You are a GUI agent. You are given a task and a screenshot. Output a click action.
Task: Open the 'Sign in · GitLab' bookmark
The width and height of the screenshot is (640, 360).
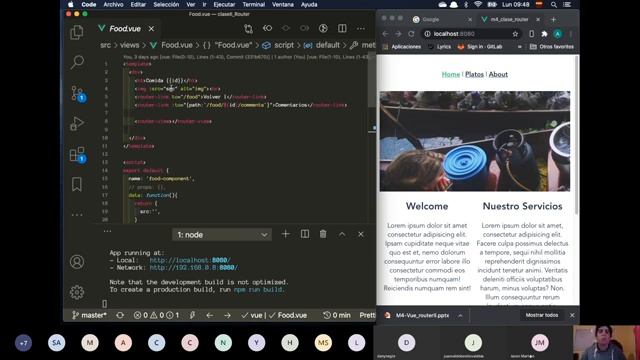(480, 47)
